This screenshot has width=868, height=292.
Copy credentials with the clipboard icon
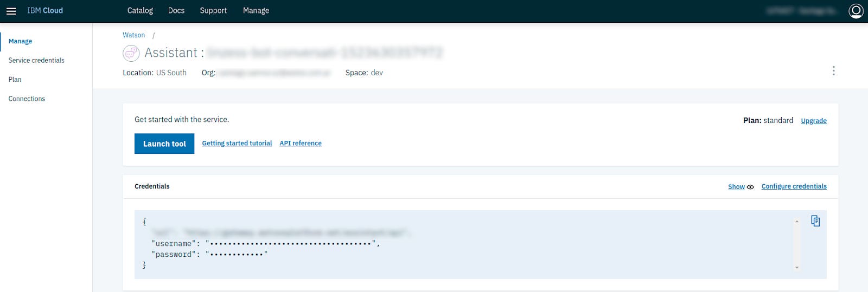(815, 220)
